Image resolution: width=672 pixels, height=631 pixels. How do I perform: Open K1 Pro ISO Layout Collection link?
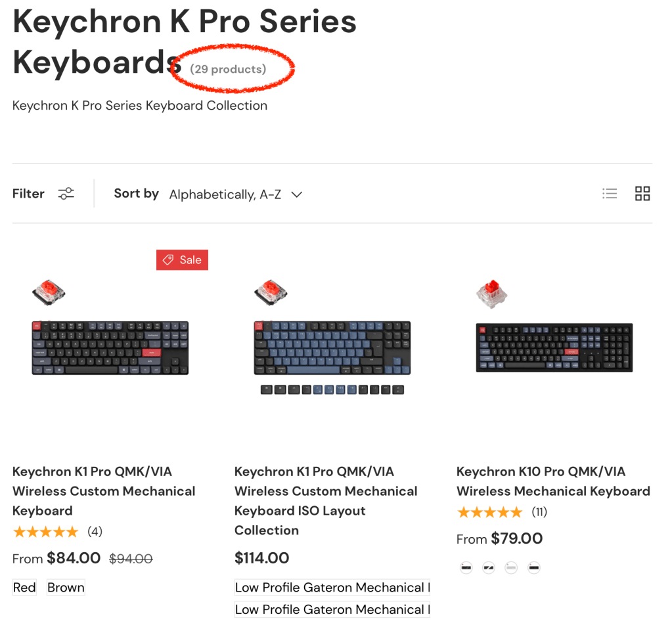click(326, 500)
